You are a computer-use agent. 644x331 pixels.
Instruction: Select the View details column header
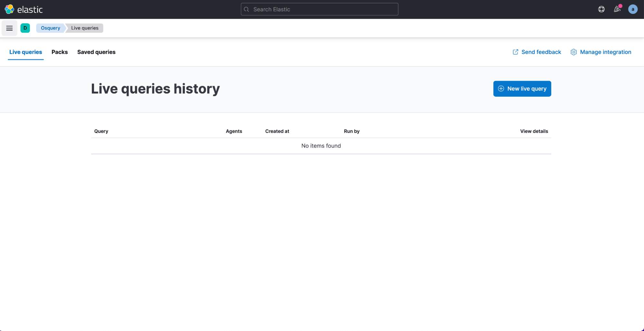534,131
